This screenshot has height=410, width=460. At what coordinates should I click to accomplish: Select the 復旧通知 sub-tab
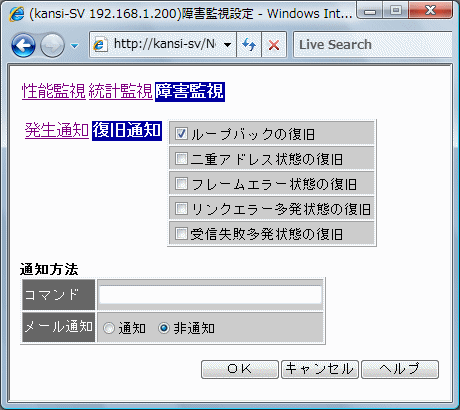click(127, 130)
